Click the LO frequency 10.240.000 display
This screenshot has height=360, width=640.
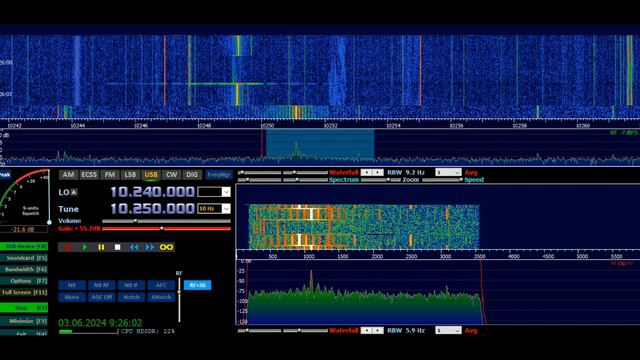(152, 192)
